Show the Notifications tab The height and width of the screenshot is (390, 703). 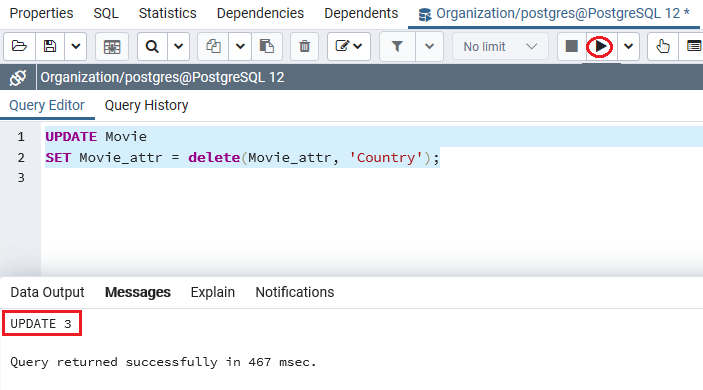click(295, 292)
